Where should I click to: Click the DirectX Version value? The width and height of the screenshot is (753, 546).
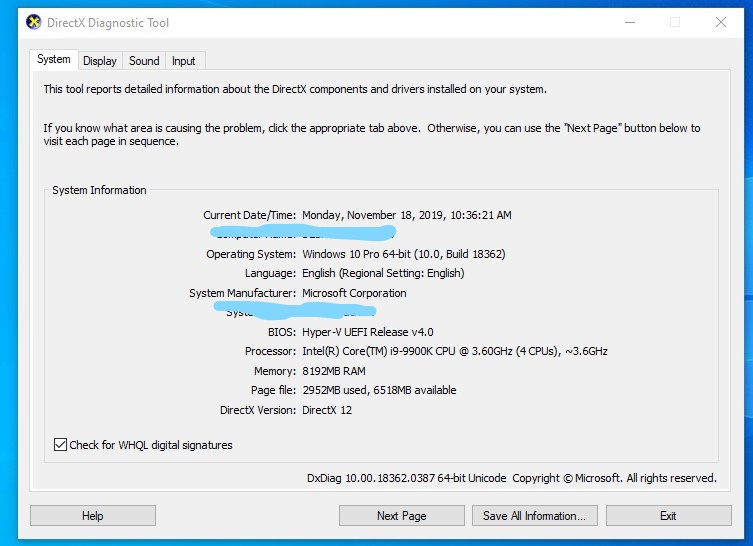pos(327,410)
